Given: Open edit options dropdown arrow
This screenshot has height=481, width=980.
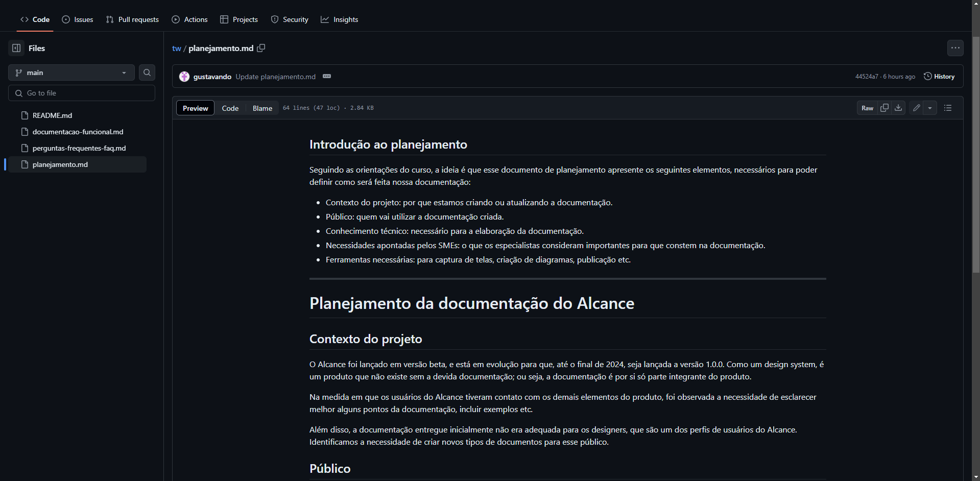Looking at the screenshot, I should pyautogui.click(x=930, y=108).
